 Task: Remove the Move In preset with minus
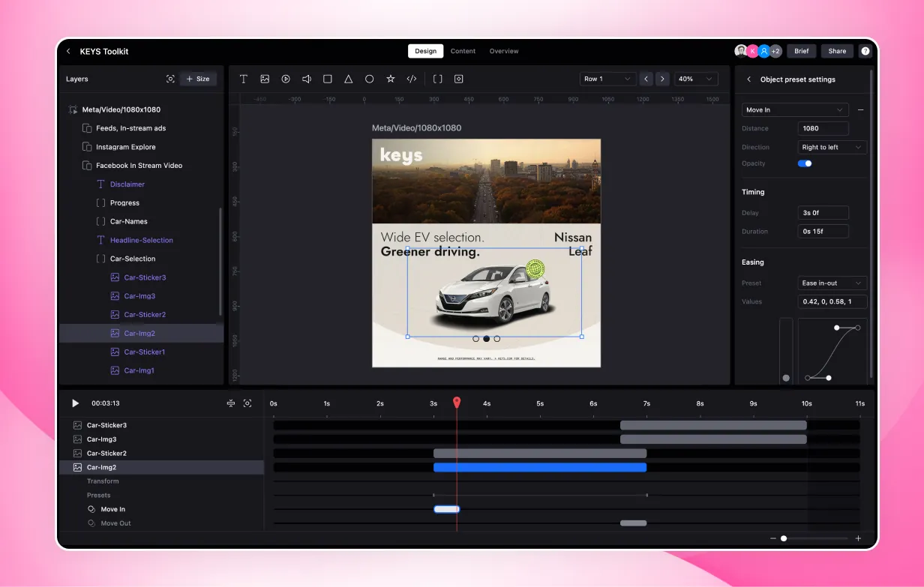click(860, 109)
